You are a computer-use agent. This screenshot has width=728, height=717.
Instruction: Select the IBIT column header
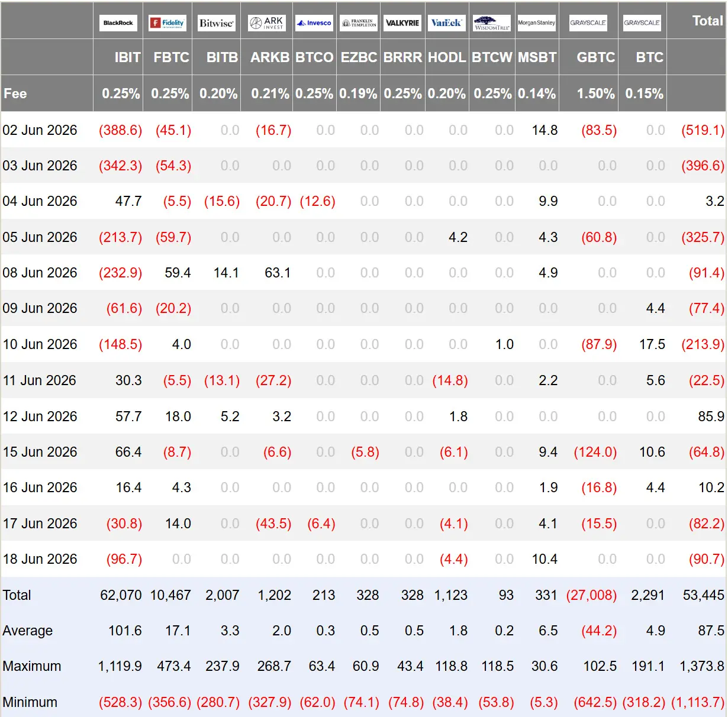128,57
